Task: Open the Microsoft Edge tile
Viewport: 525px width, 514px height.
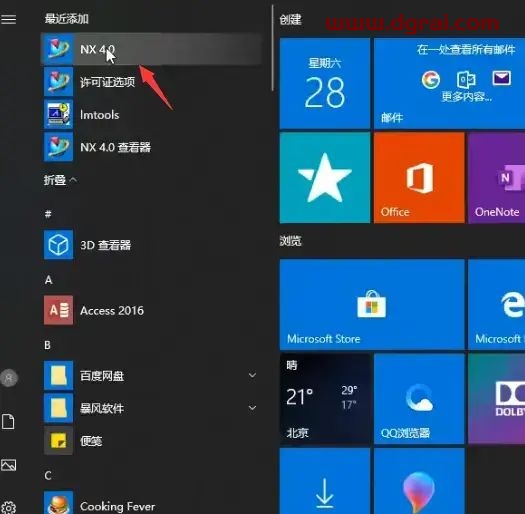Action: [497, 304]
